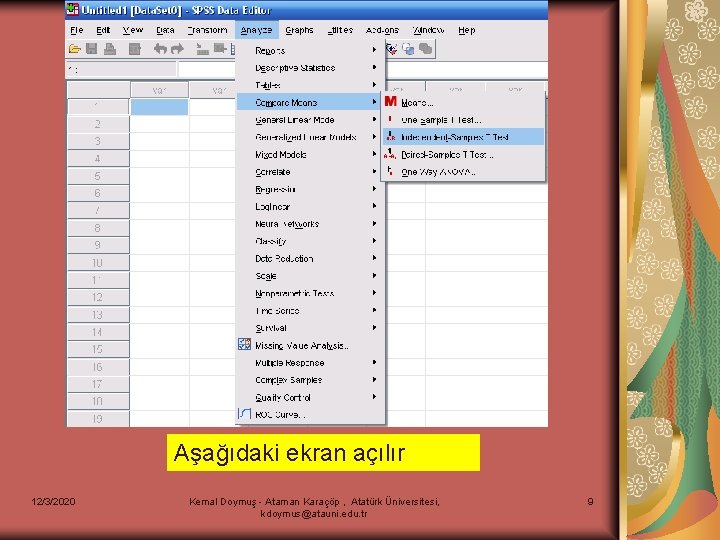Expand the Correlate submenu
The width and height of the screenshot is (720, 540).
pos(310,172)
